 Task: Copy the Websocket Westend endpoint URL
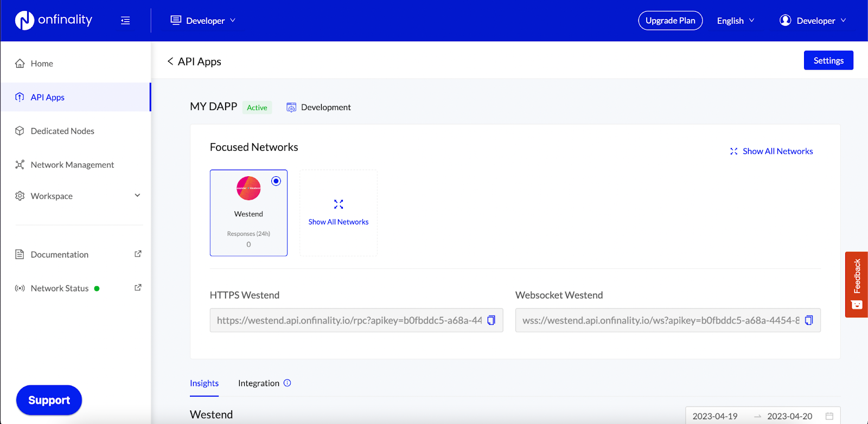(x=808, y=320)
